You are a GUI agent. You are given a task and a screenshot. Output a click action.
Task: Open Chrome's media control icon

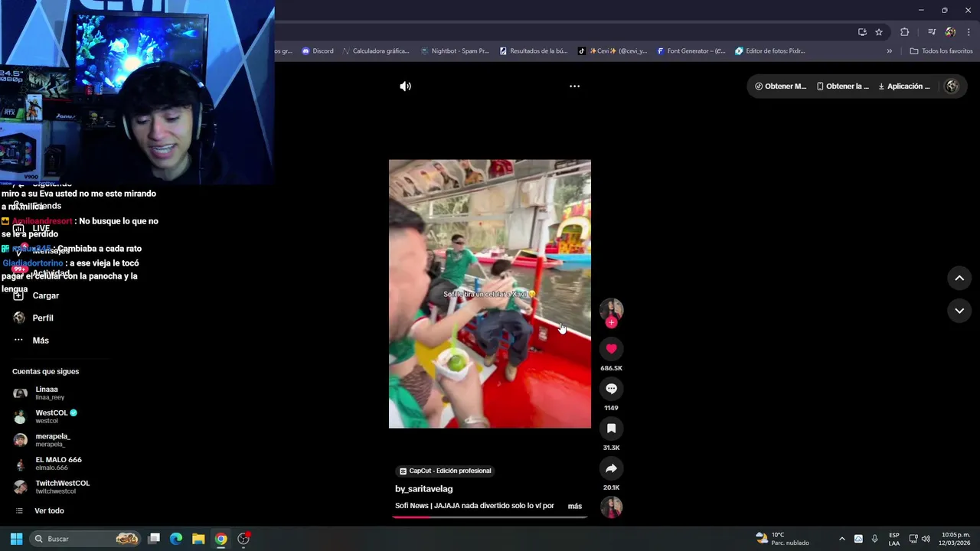[x=932, y=32]
